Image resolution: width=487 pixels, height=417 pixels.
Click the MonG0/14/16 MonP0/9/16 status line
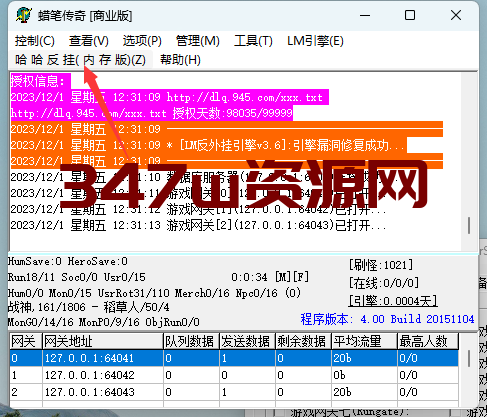click(x=104, y=322)
